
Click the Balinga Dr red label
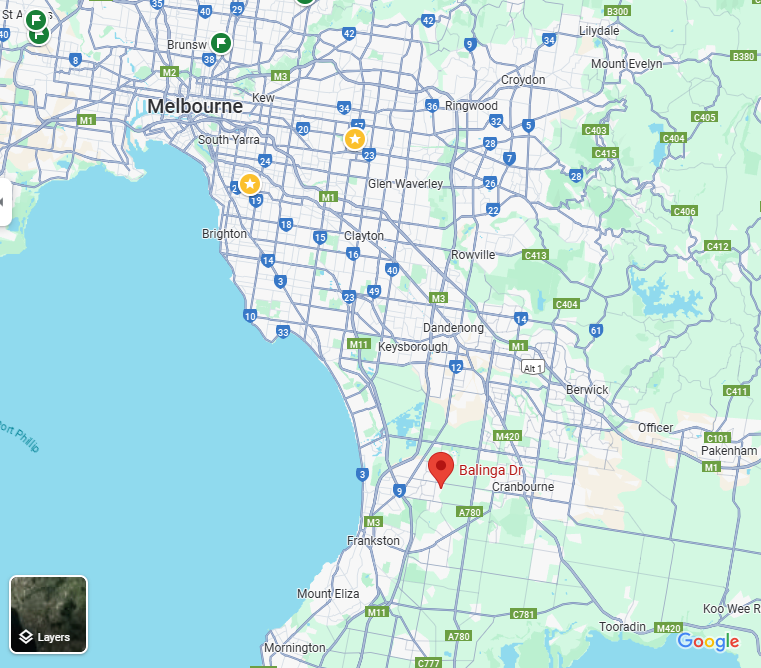pos(491,470)
